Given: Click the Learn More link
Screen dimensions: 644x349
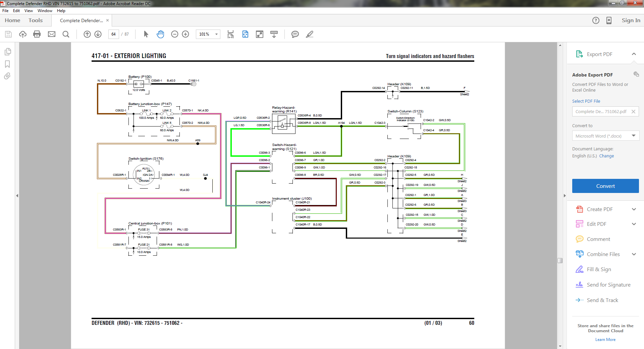Looking at the screenshot, I should pos(605,340).
